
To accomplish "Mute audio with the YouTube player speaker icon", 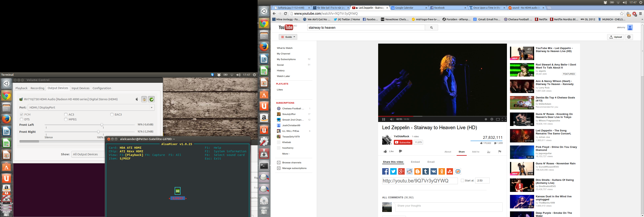I will coord(392,119).
